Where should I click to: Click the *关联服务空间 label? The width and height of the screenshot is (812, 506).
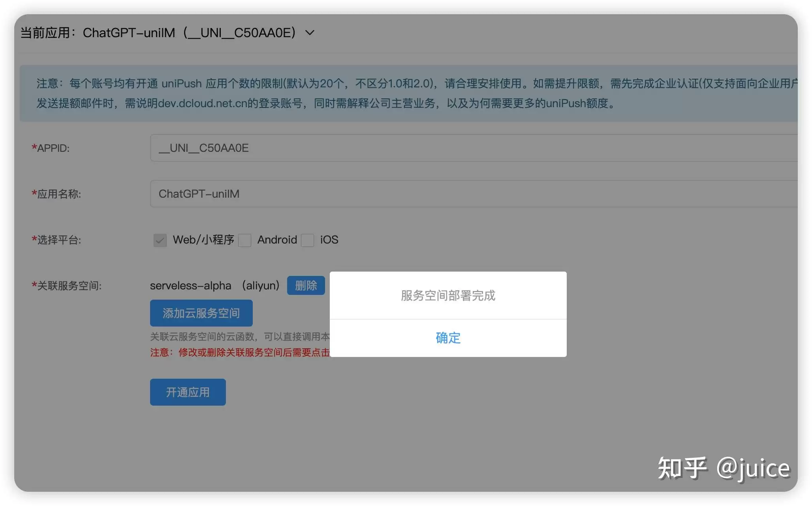pyautogui.click(x=67, y=286)
